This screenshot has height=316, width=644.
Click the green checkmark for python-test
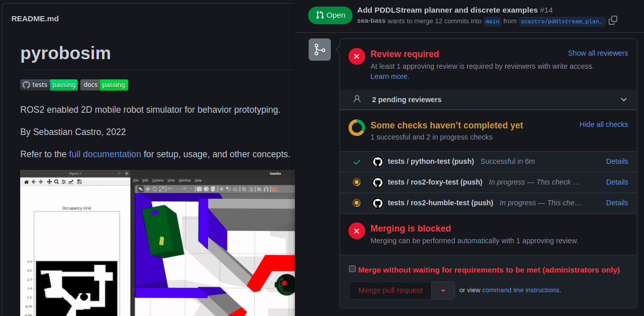pos(357,162)
